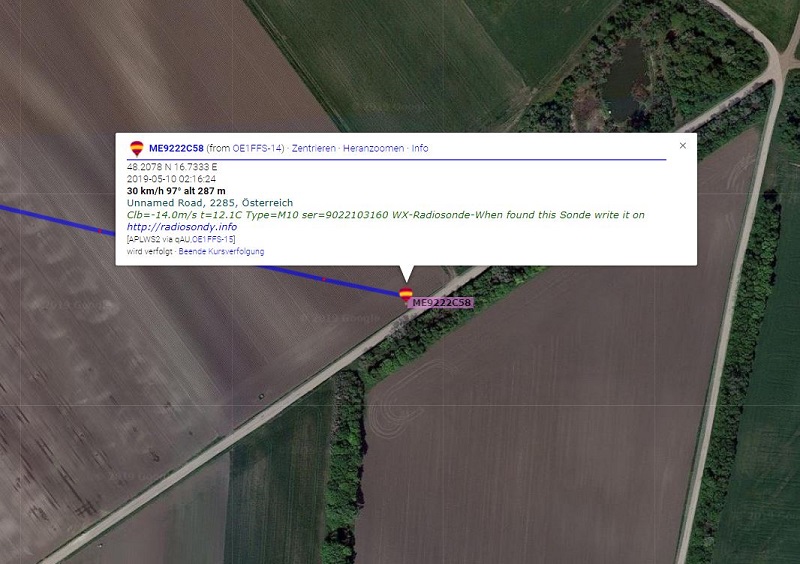
Task: Open the http://radiosondy.info link
Action: [x=182, y=227]
